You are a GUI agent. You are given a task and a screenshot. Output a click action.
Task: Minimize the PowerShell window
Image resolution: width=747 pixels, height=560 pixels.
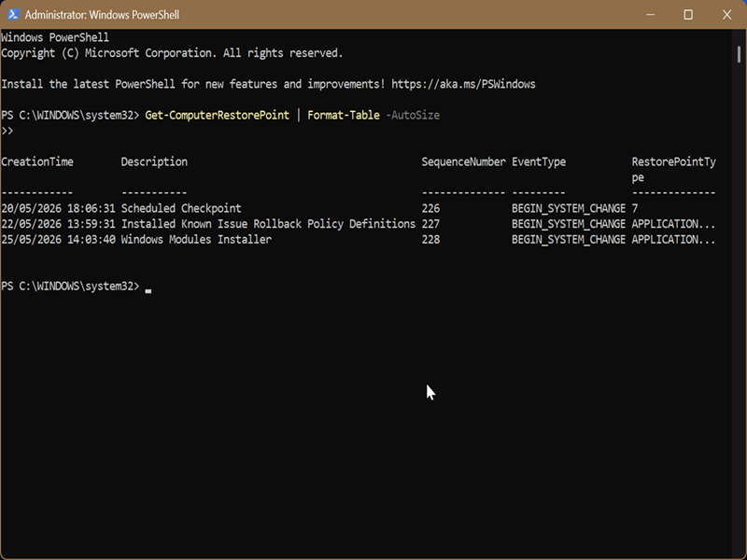650,15
